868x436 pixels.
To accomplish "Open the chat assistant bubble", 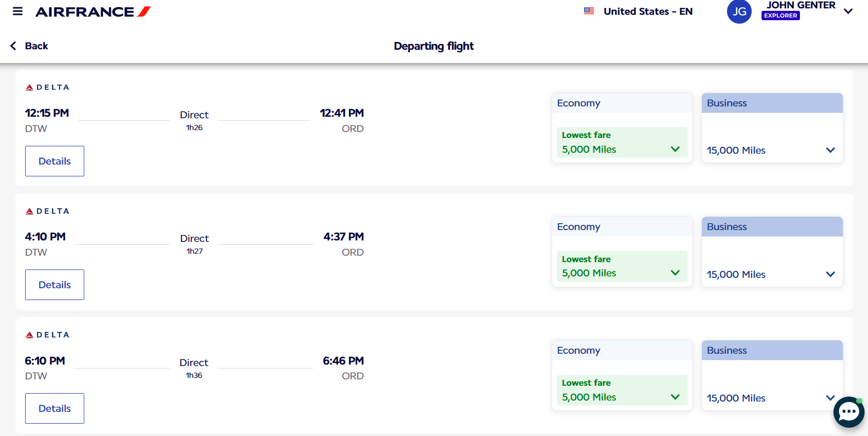I will (848, 412).
